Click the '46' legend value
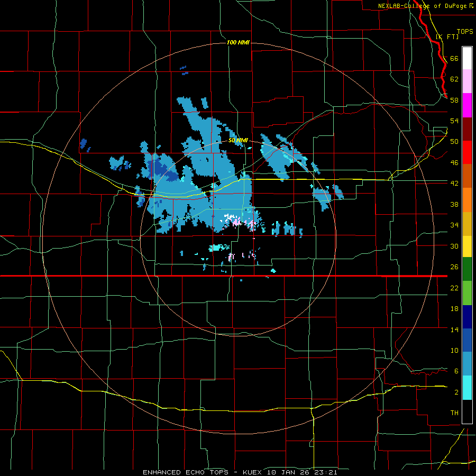The height and width of the screenshot is (476, 476). coord(454,162)
